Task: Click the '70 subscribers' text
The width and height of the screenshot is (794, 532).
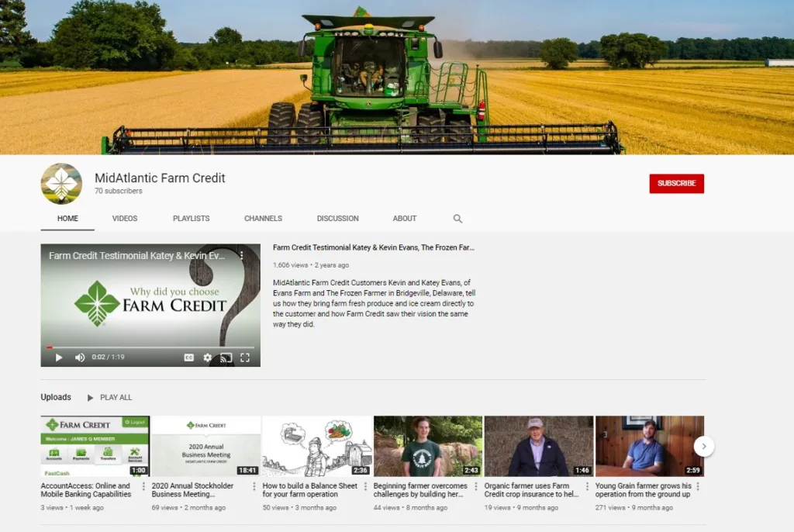Action: (x=119, y=191)
